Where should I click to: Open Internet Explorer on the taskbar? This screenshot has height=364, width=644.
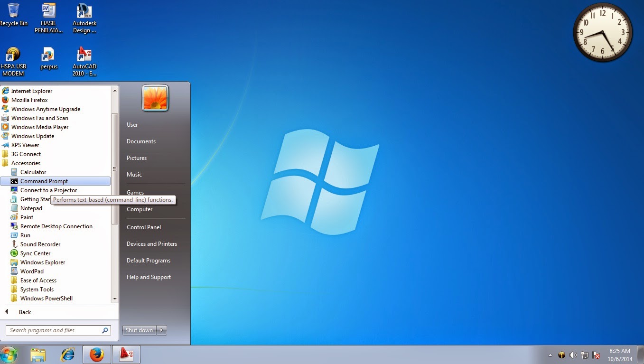(68, 355)
